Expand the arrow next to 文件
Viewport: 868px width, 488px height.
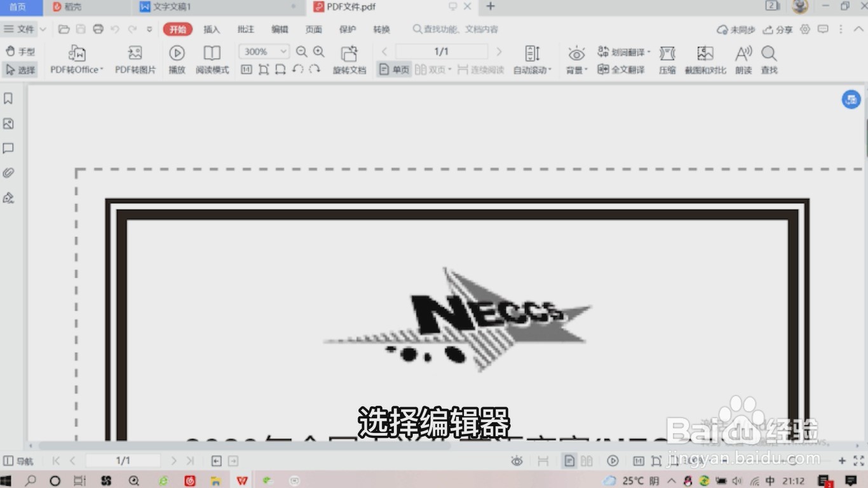coord(43,29)
